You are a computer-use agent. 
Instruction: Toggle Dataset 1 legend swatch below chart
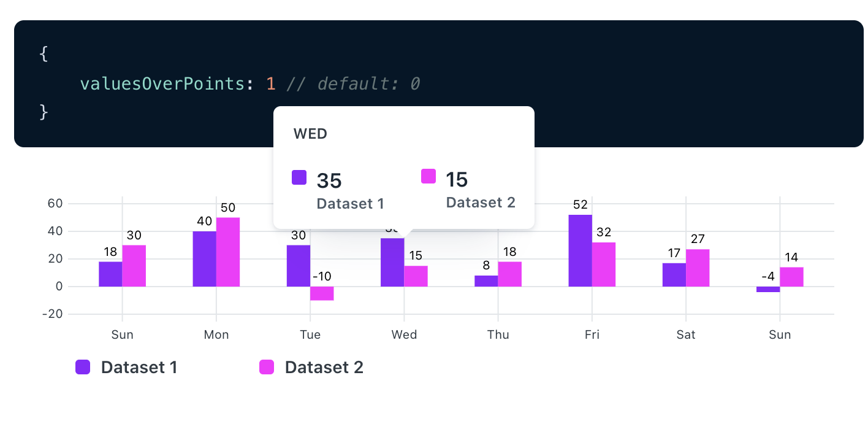tap(83, 367)
